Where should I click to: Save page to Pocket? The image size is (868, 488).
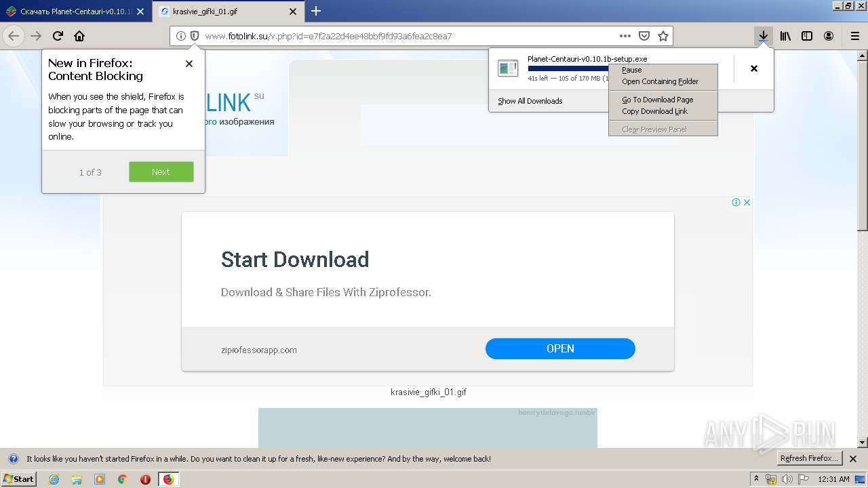coord(644,36)
